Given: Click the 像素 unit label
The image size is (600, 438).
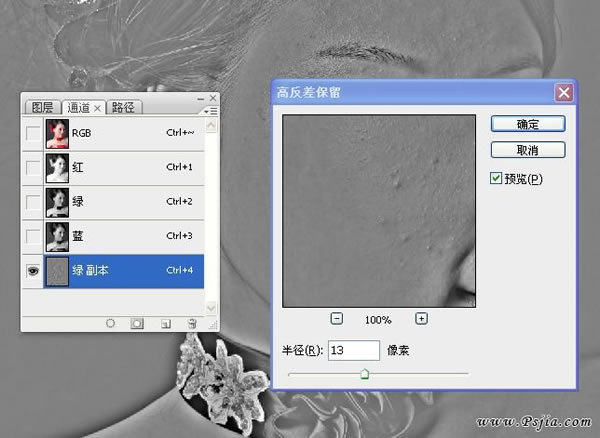Looking at the screenshot, I should tap(398, 350).
